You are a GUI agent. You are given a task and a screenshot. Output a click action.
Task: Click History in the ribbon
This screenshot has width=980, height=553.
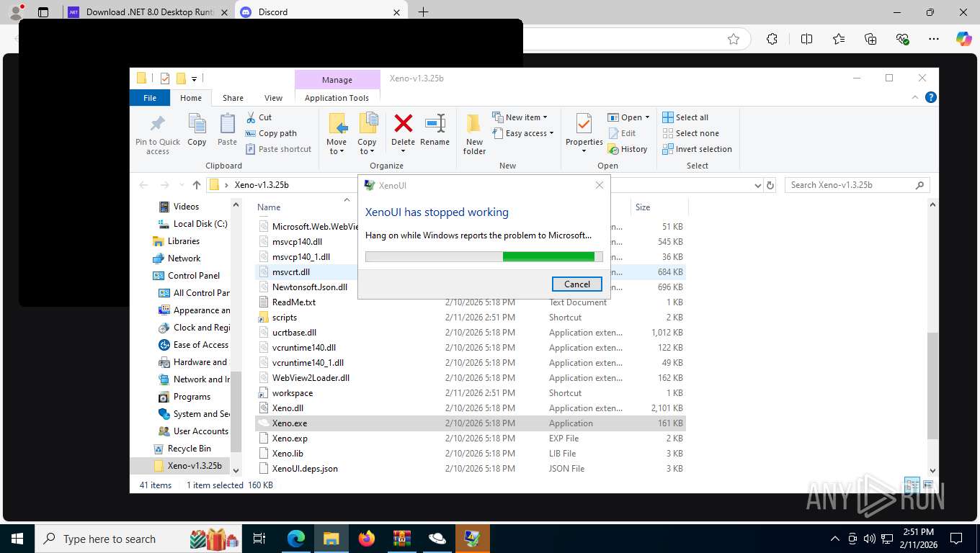click(627, 149)
